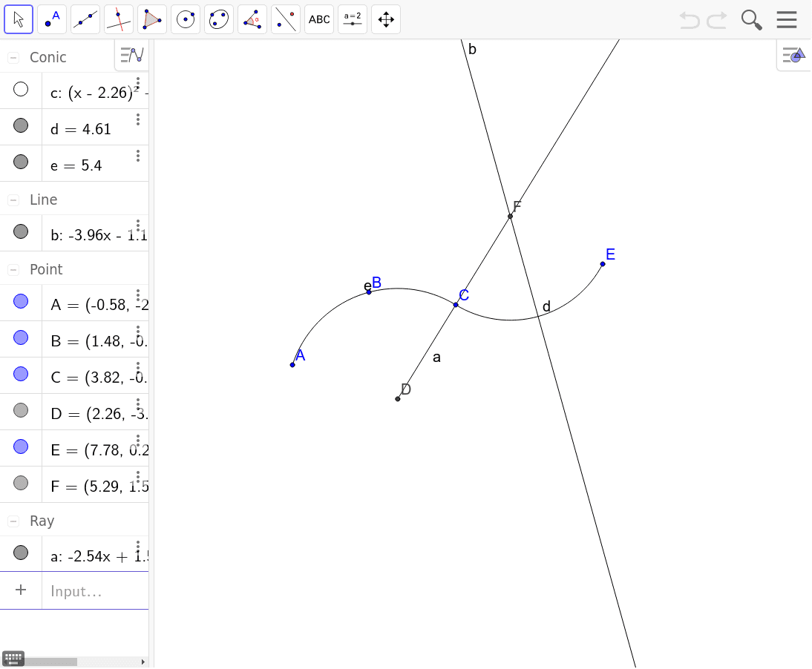Toggle visibility of line b
812x669 pixels.
coord(21,232)
